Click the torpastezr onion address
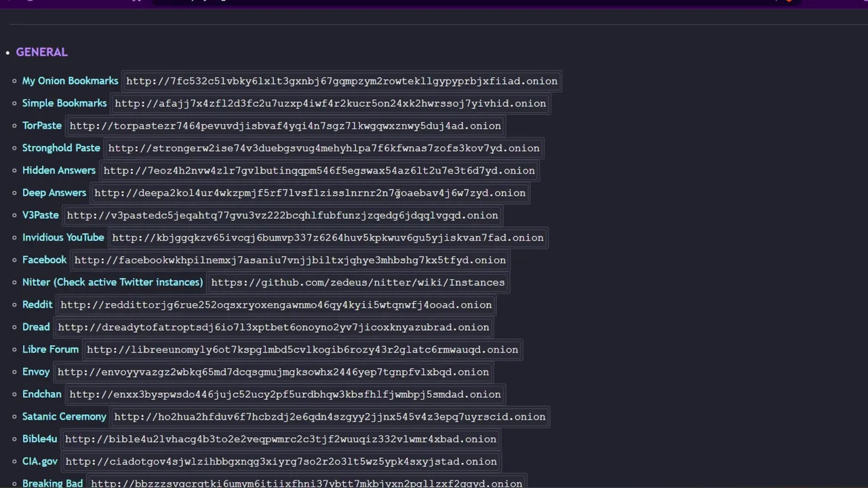 (285, 126)
